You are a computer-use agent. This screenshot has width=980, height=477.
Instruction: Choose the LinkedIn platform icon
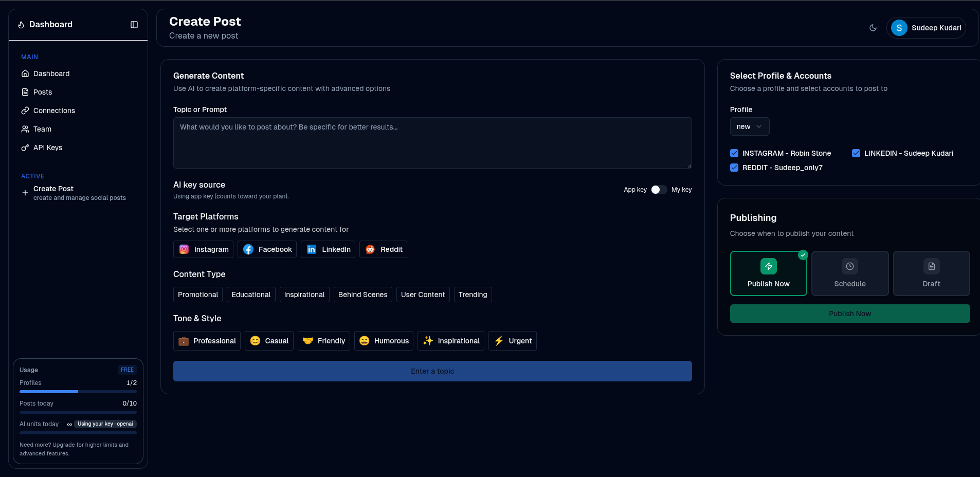point(312,249)
